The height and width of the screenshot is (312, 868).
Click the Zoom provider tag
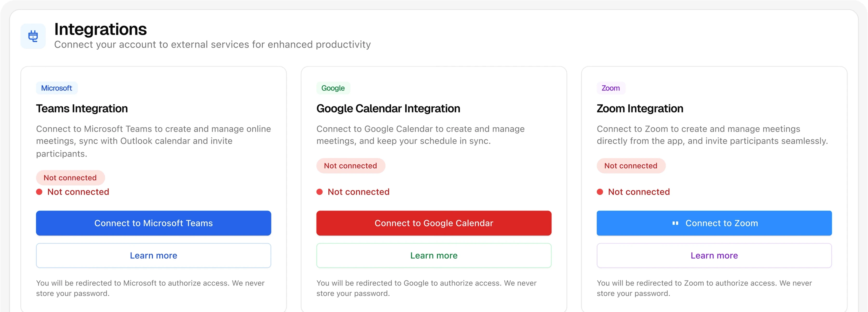610,88
